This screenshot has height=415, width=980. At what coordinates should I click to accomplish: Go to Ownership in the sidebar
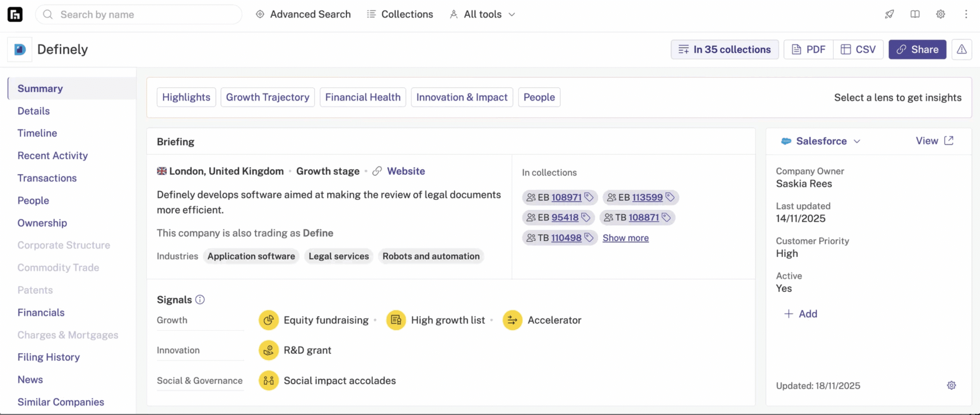pos(42,223)
